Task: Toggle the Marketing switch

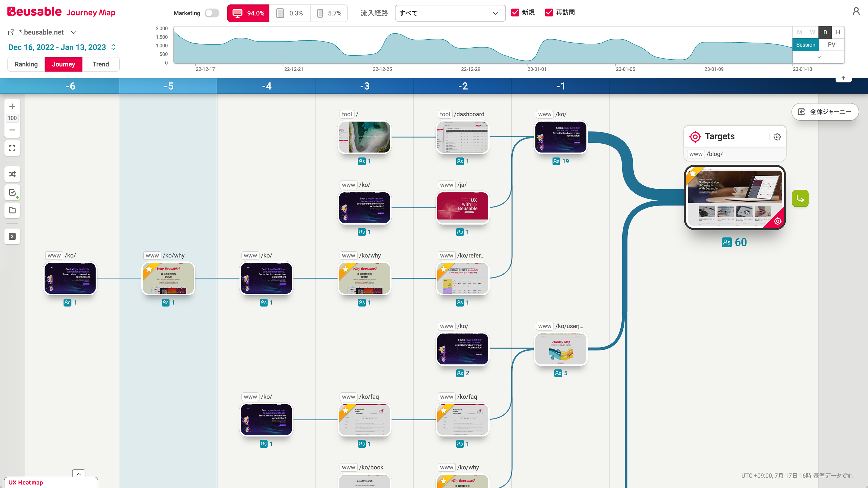Action: point(212,13)
